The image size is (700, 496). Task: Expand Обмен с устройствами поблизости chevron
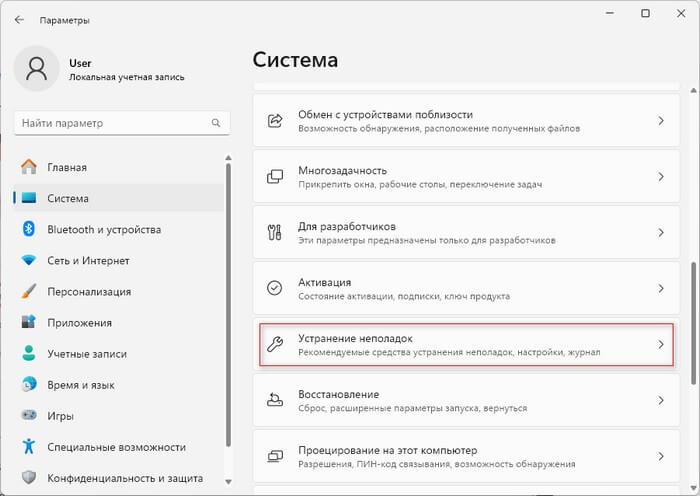tap(660, 120)
